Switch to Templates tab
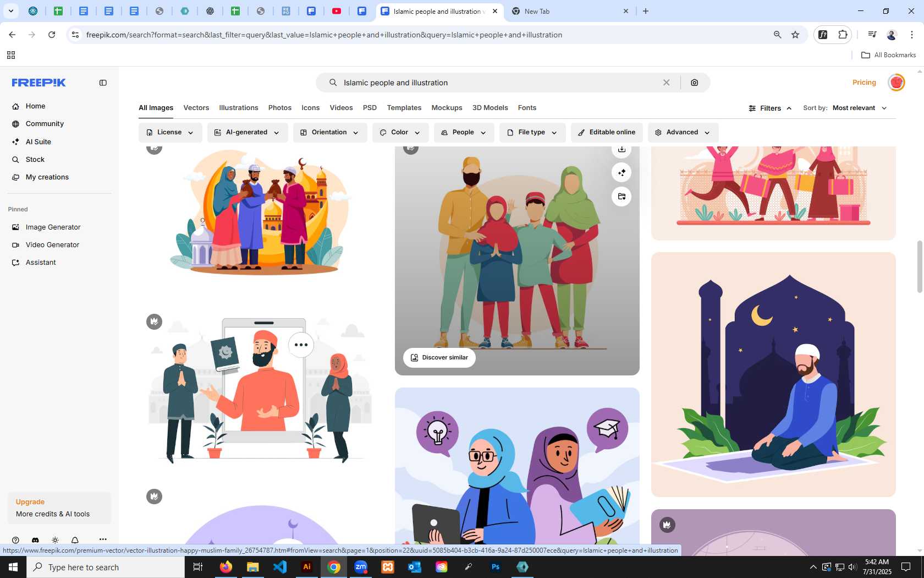 (404, 108)
